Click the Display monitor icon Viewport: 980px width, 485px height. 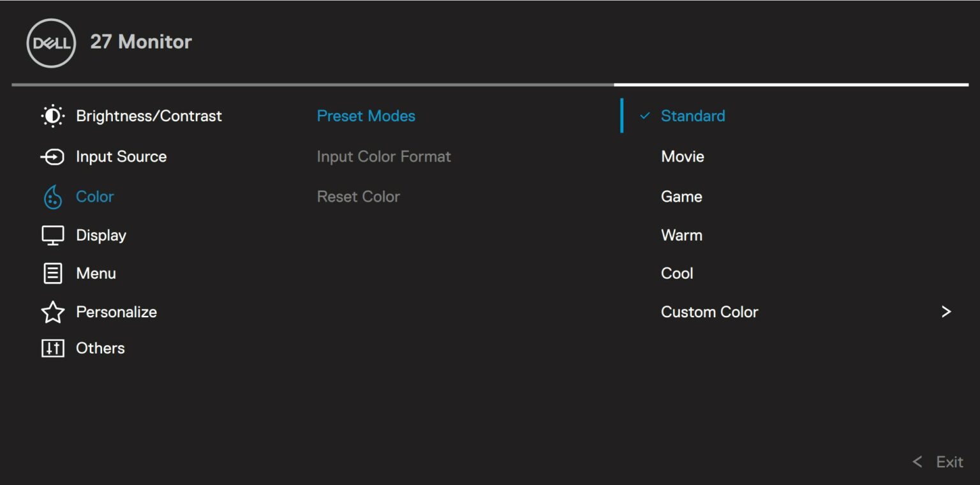(53, 235)
